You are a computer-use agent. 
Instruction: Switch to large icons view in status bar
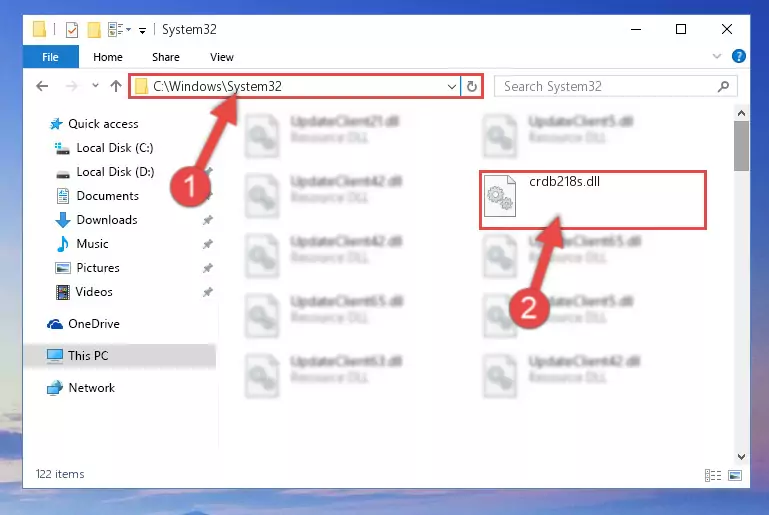735,475
